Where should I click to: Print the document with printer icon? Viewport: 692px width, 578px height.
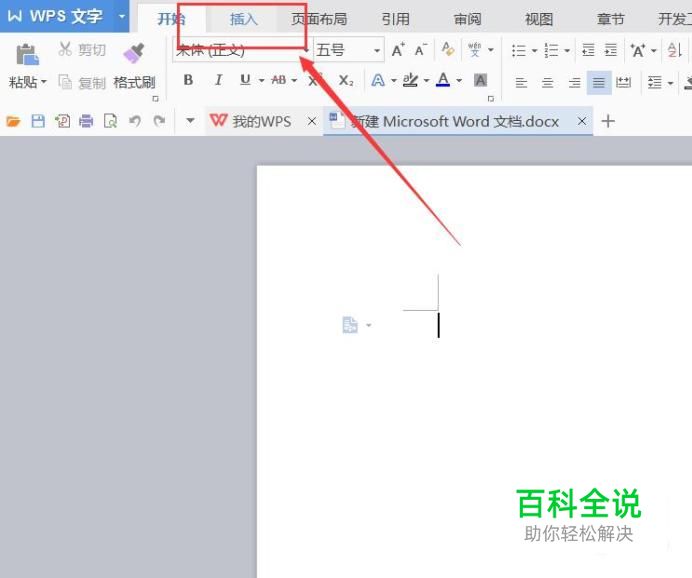[x=86, y=121]
